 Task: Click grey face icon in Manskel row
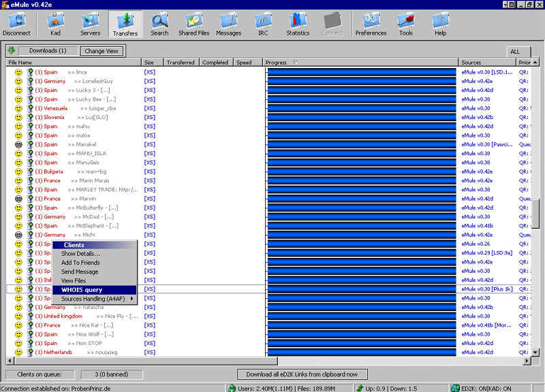point(18,144)
